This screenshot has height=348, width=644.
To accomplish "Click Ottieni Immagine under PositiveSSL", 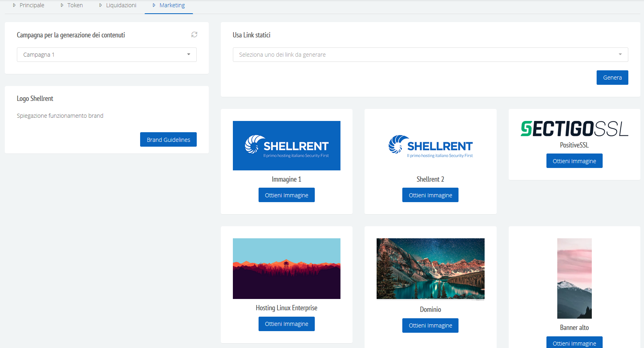I will (x=575, y=161).
